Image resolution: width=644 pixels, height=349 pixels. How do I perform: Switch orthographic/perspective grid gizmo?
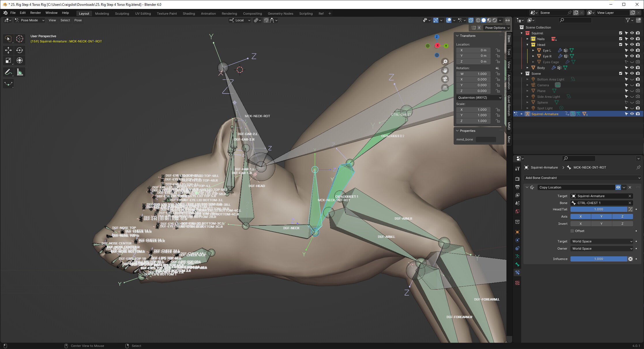point(445,88)
